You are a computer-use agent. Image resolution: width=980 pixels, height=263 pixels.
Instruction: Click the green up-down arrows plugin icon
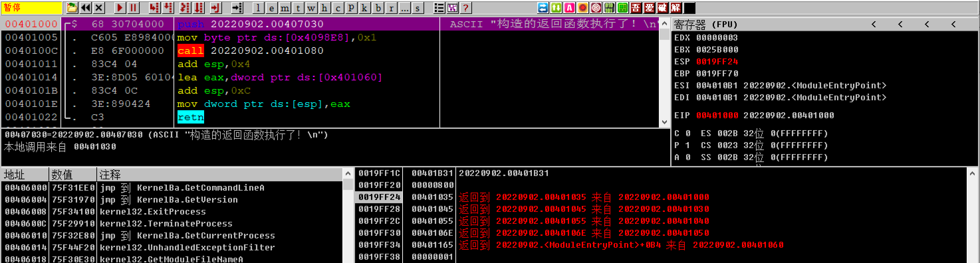coord(556,8)
